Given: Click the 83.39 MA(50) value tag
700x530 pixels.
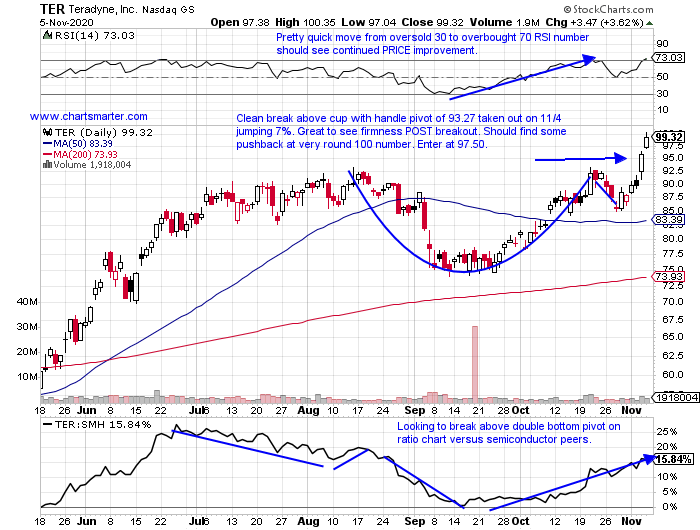Looking at the screenshot, I should click(x=668, y=220).
